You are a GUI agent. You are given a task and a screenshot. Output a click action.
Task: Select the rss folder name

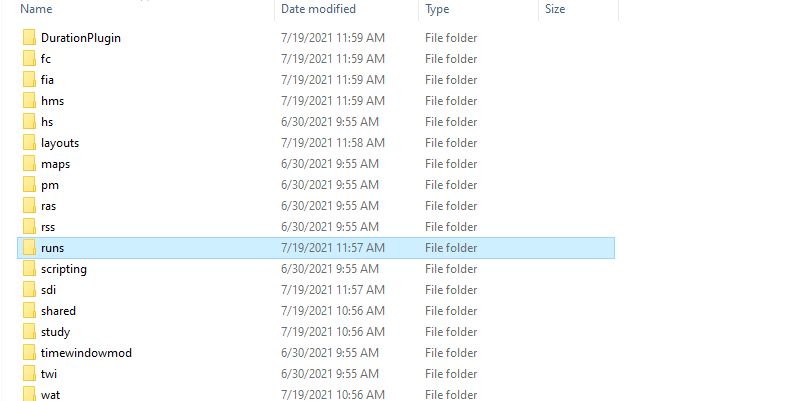[x=48, y=227]
